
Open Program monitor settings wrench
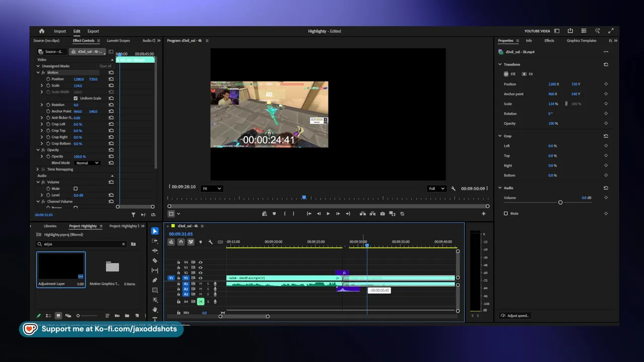coord(453,189)
